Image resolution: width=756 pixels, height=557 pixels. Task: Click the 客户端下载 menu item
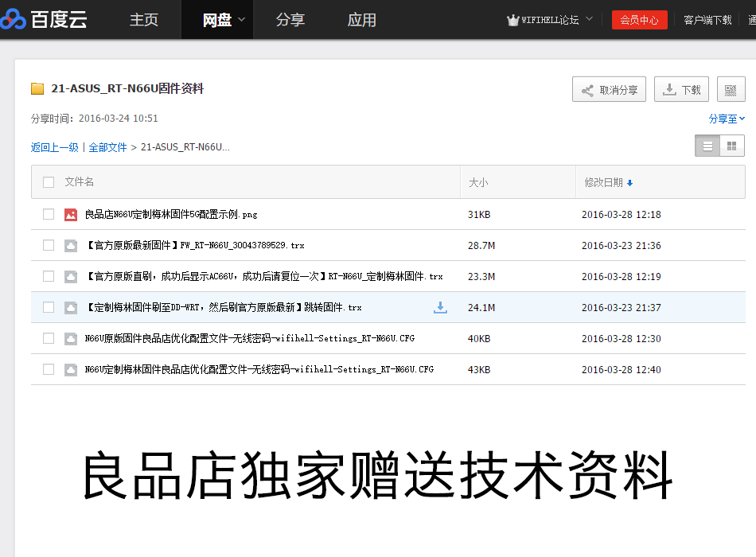point(707,20)
